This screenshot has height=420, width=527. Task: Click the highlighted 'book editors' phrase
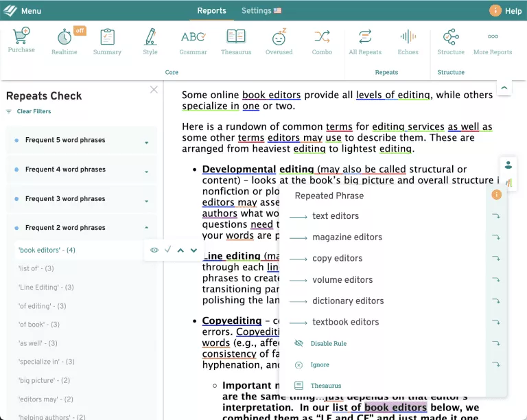395,408
